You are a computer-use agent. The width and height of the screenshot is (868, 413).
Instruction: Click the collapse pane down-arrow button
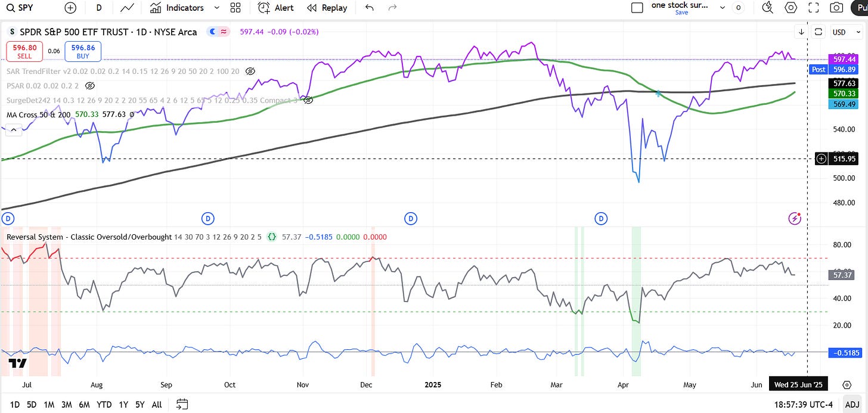pyautogui.click(x=802, y=32)
